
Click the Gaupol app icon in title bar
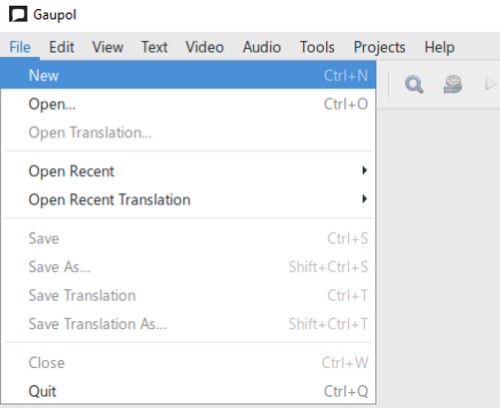tap(18, 15)
